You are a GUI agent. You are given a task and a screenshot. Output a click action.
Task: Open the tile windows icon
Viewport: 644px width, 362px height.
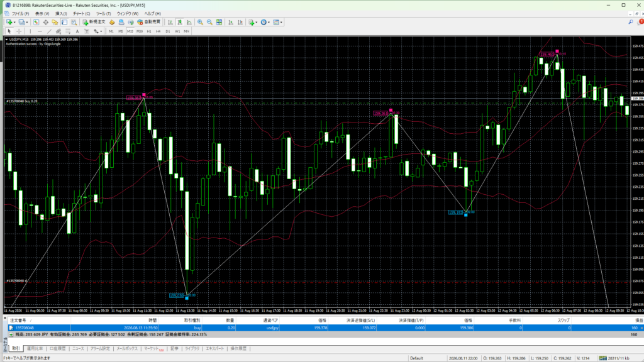(219, 22)
